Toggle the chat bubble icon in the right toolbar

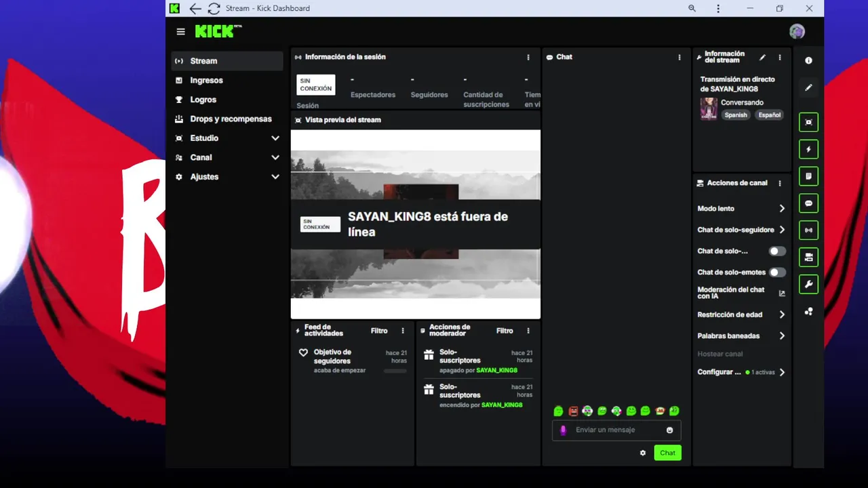pyautogui.click(x=808, y=203)
